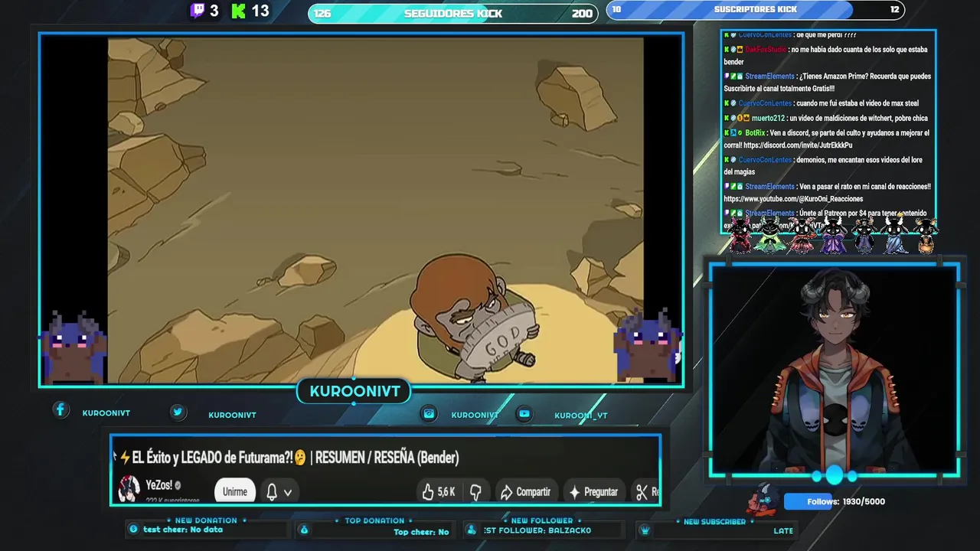Screen dimensions: 980x551
Task: Click the small avatar beside the Follows bar
Action: coord(763,500)
